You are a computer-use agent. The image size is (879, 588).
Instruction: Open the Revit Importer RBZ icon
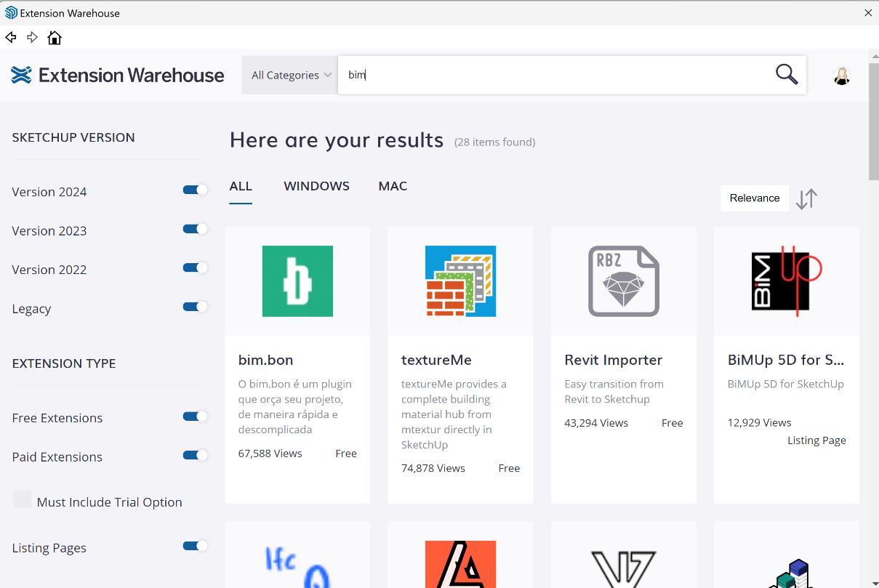(x=624, y=281)
